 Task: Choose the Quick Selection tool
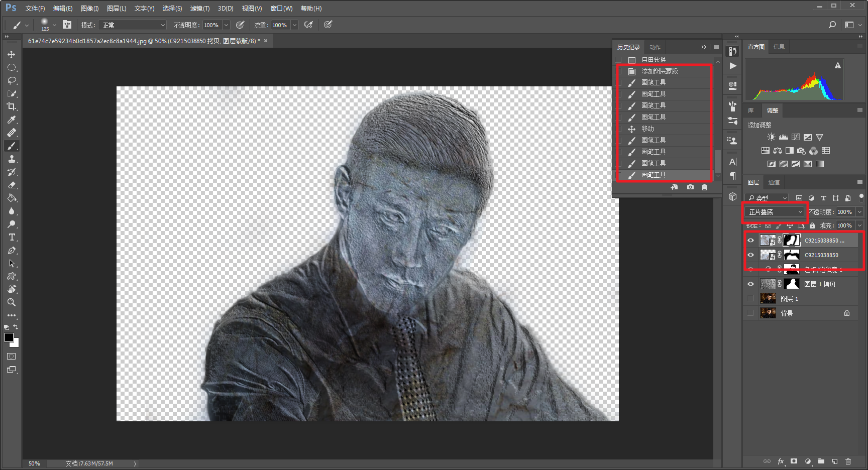pos(11,93)
